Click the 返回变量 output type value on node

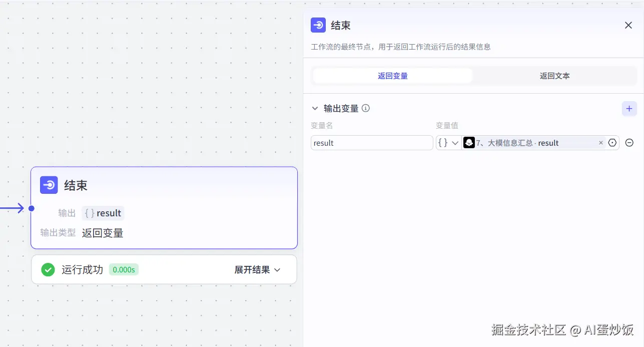(103, 233)
